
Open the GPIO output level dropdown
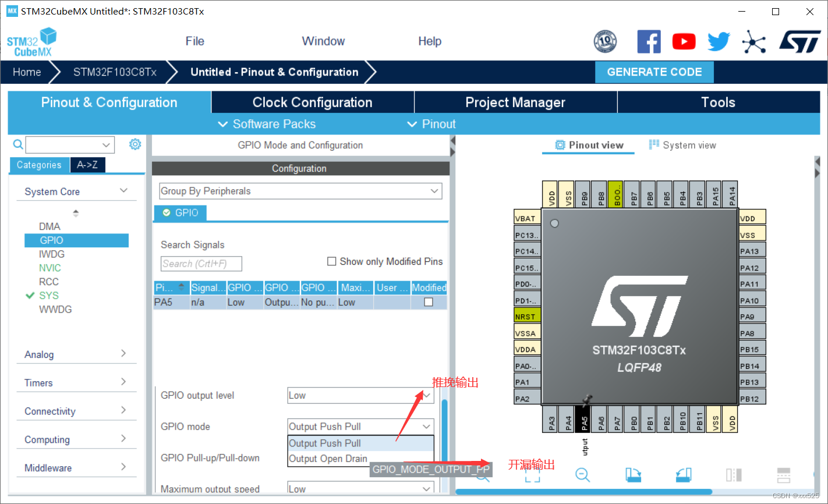click(x=360, y=395)
